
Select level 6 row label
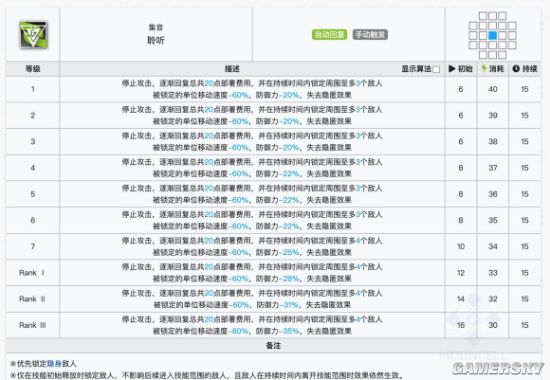click(x=33, y=220)
